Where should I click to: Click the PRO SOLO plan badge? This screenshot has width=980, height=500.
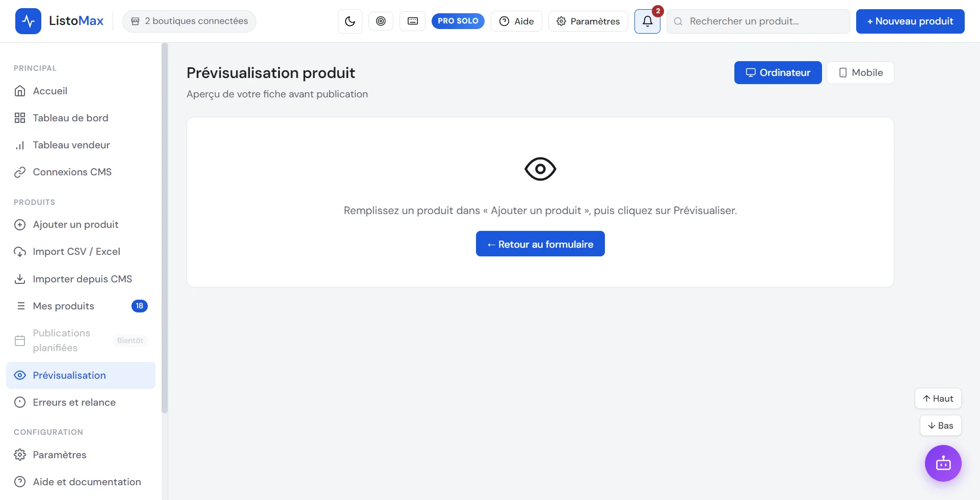(458, 21)
